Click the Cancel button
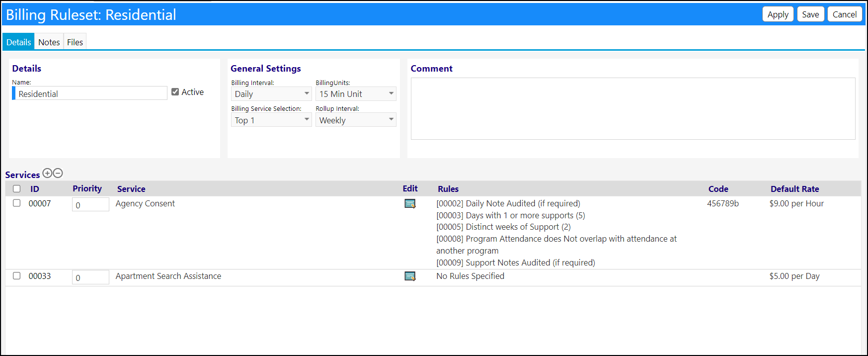The image size is (868, 356). pyautogui.click(x=845, y=14)
